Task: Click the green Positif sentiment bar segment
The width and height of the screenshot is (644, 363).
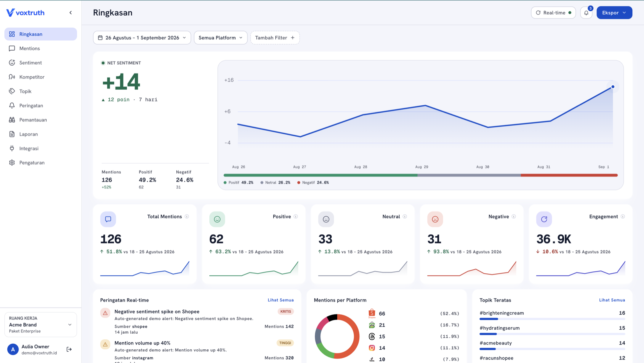Action: point(320,175)
